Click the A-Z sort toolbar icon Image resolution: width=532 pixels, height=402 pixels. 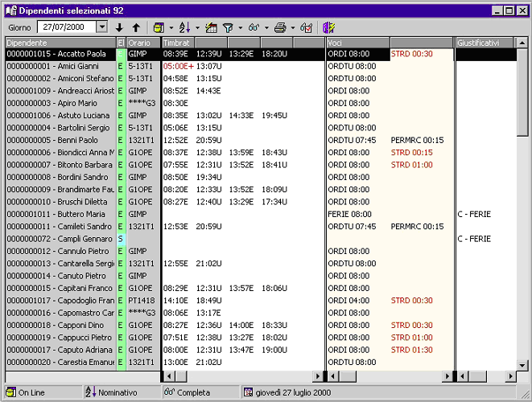184,27
